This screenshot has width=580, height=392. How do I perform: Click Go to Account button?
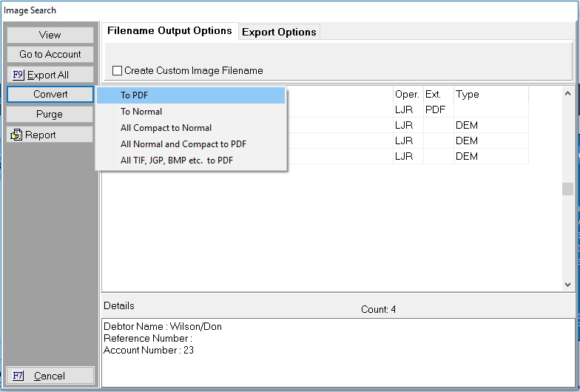(50, 55)
